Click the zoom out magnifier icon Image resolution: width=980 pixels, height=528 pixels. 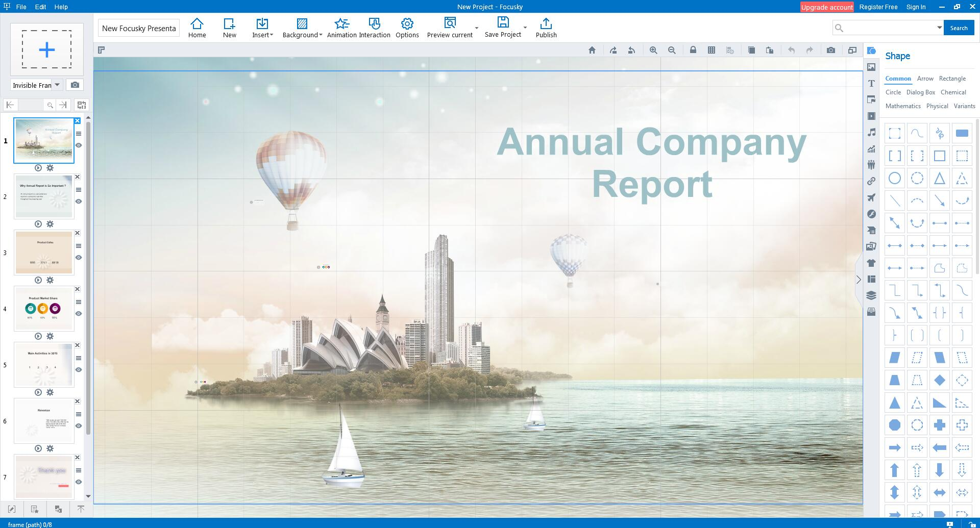point(672,50)
